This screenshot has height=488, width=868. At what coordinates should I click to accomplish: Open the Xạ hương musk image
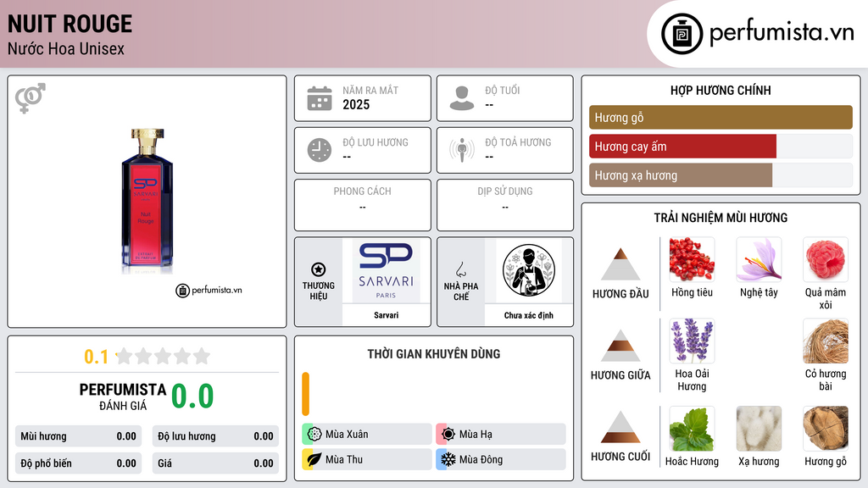click(x=759, y=429)
